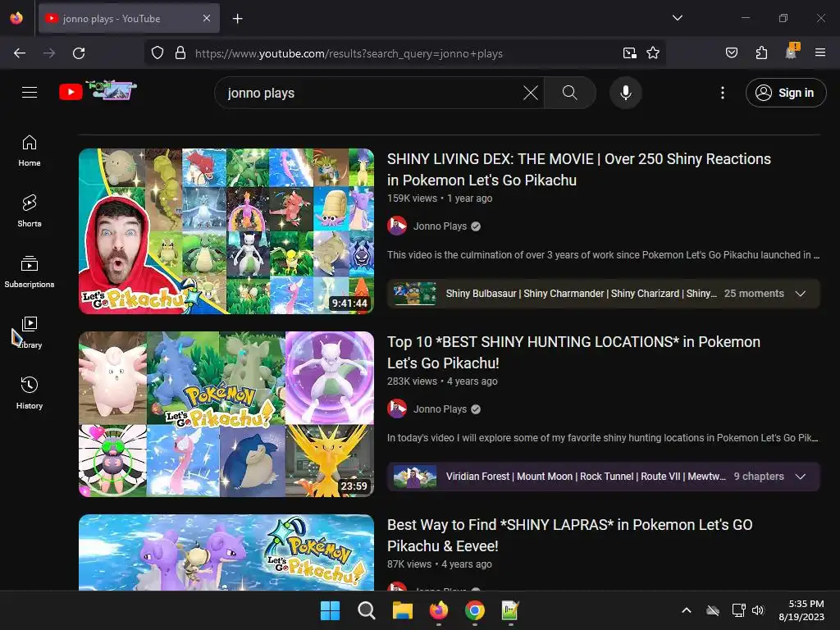Expand the 9 chapters chevron
The height and width of the screenshot is (630, 840).
point(801,477)
